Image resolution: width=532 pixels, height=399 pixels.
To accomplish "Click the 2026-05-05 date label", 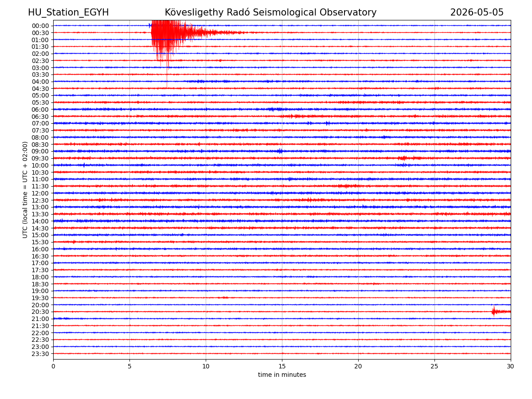I will [477, 13].
